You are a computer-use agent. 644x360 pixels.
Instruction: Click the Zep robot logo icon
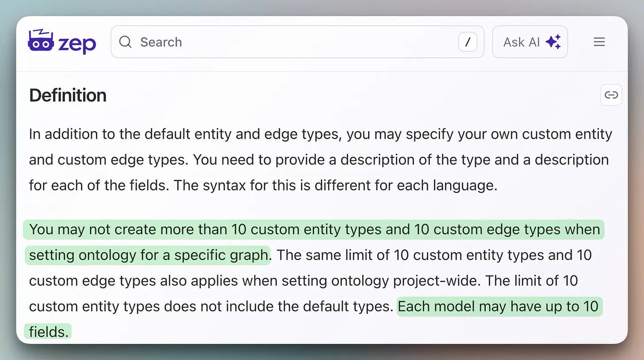click(41, 41)
